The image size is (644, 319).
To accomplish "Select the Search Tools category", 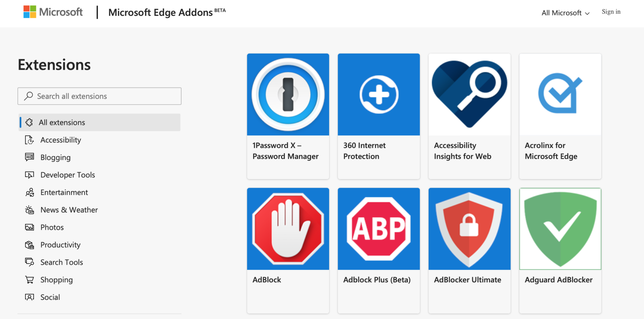I will tap(99, 262).
